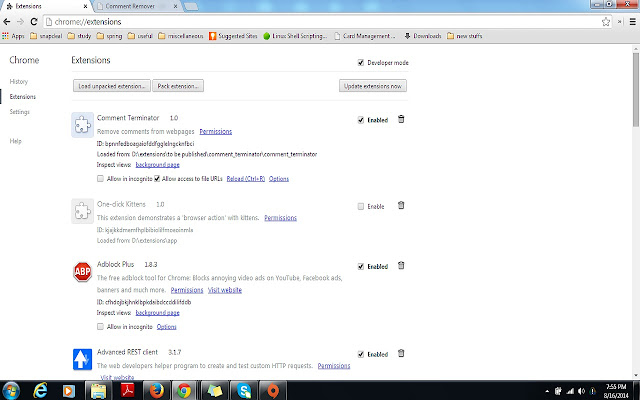Click the Comment Terminator puzzle icon
Image resolution: width=640 pixels, height=400 pixels.
click(x=82, y=125)
